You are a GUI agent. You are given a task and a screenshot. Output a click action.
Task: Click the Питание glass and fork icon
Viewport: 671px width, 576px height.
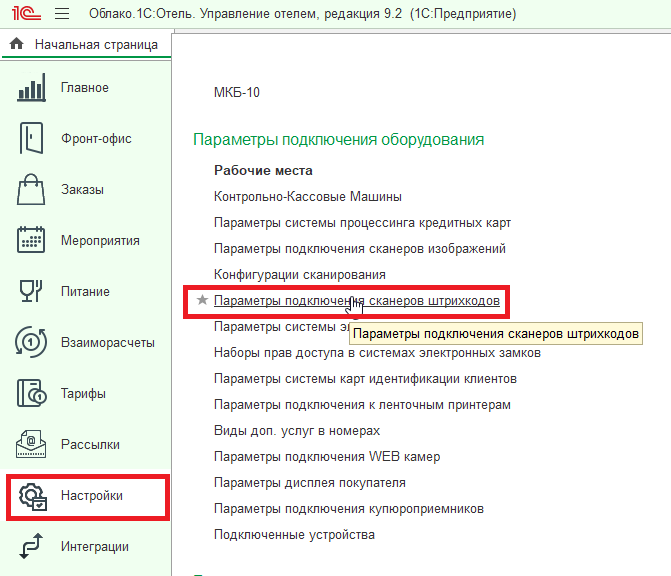[31, 291]
